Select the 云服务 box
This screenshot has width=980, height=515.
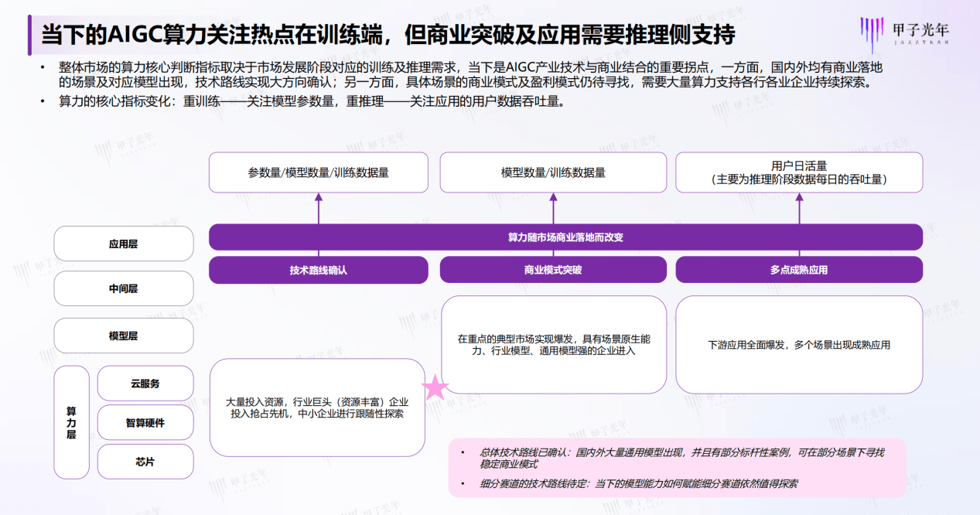coord(145,384)
